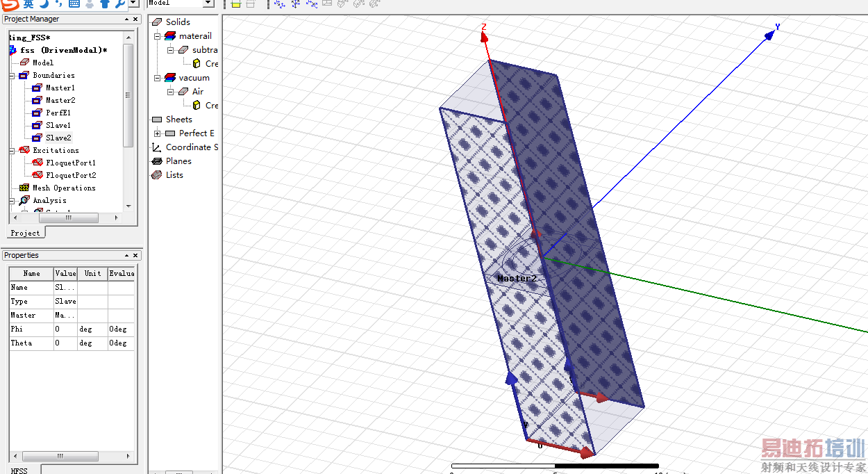This screenshot has width=868, height=474.
Task: Collapse the materail material node
Action: [157, 36]
